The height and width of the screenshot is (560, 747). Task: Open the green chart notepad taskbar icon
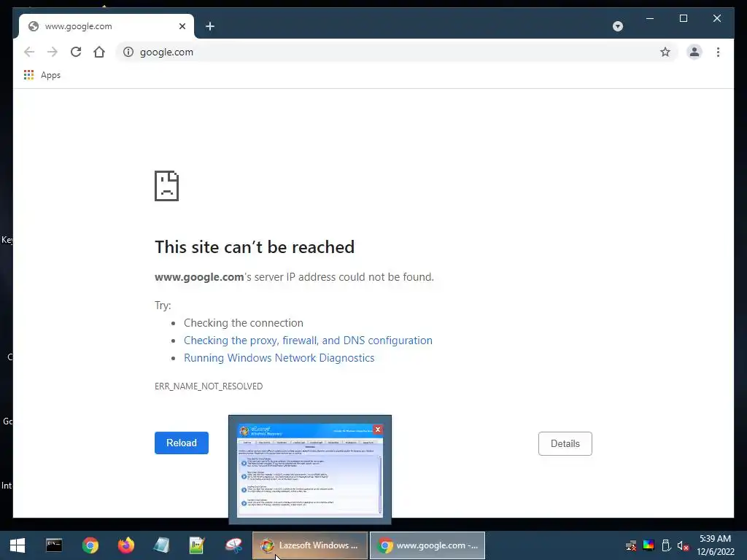(x=197, y=545)
